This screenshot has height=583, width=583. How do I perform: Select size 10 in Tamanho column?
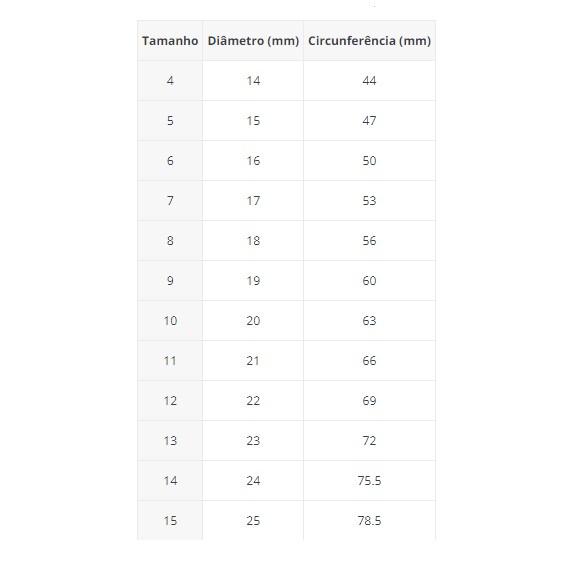[170, 321]
